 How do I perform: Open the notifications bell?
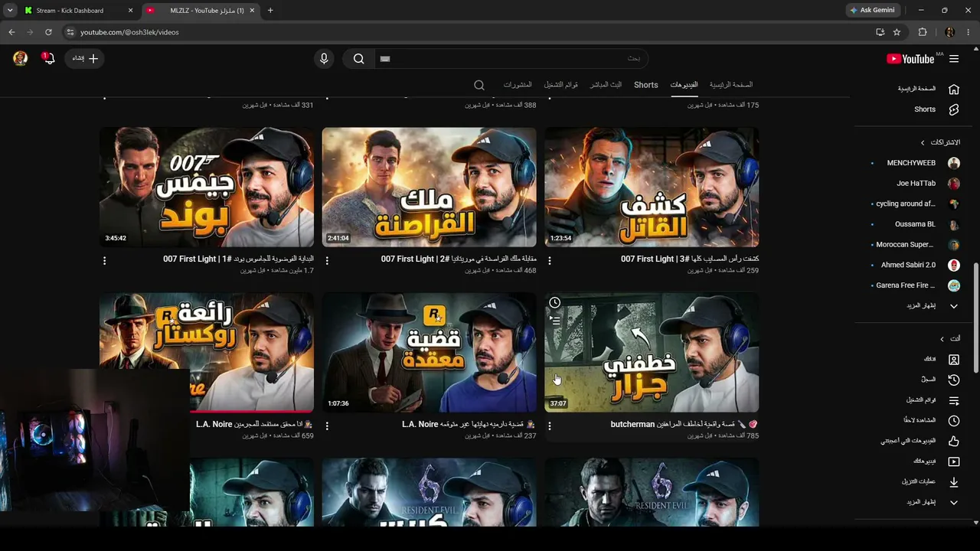pos(48,58)
